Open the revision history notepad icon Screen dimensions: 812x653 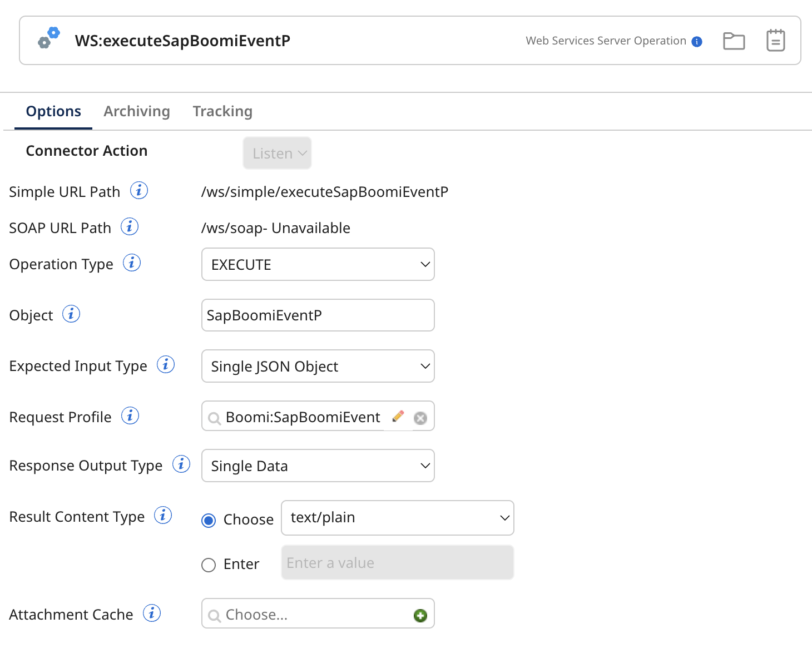point(775,40)
